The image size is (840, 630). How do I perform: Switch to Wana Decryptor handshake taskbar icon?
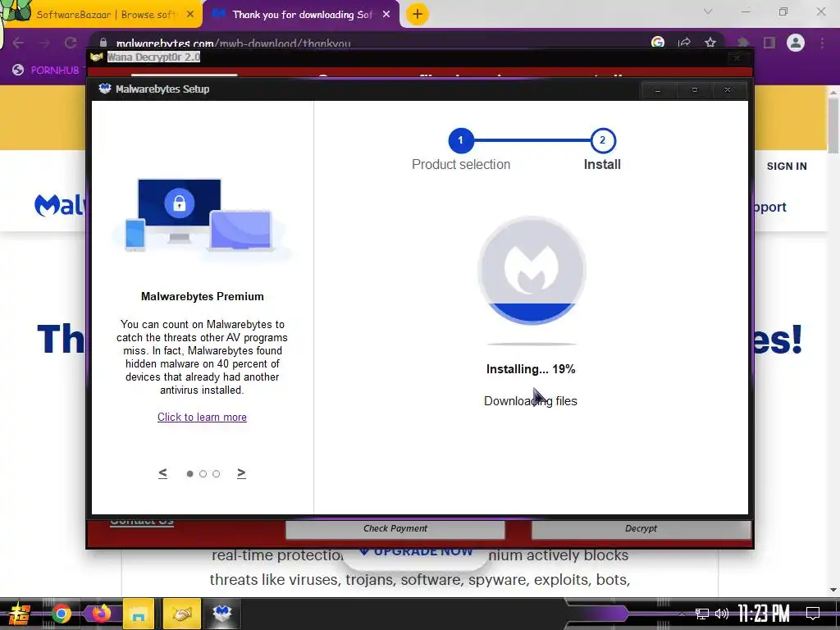182,614
